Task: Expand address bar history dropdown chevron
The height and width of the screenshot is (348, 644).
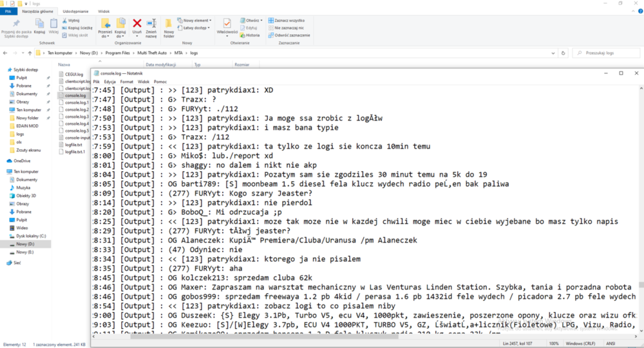Action: click(x=553, y=53)
